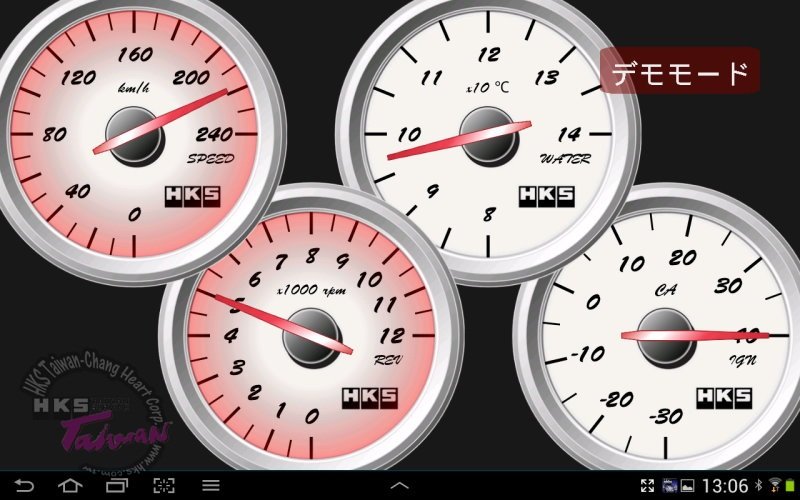Tap the Bluetooth status icon
800x500 pixels.
759,485
